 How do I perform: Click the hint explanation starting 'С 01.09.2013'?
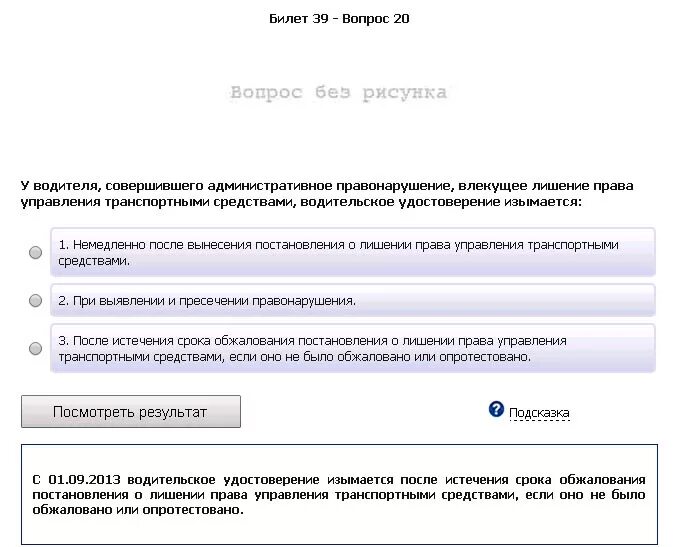(339, 495)
